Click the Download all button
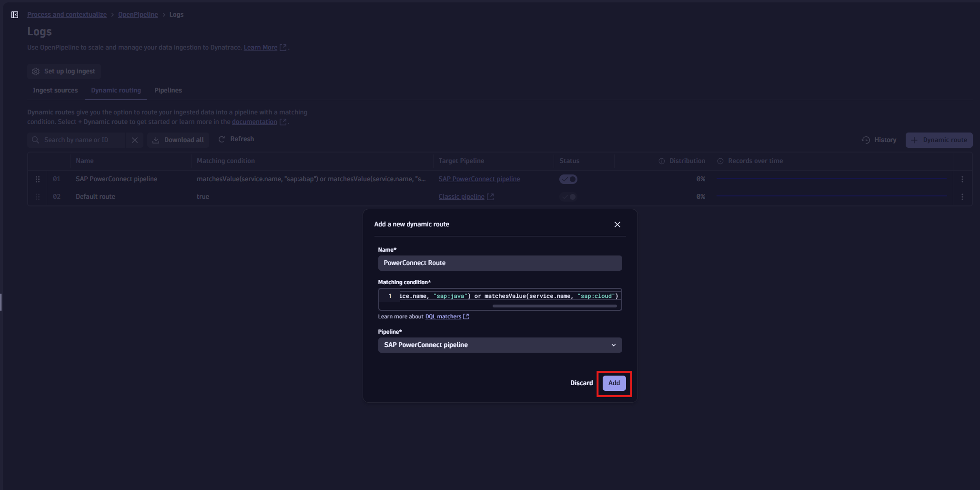This screenshot has width=980, height=490. coord(178,140)
